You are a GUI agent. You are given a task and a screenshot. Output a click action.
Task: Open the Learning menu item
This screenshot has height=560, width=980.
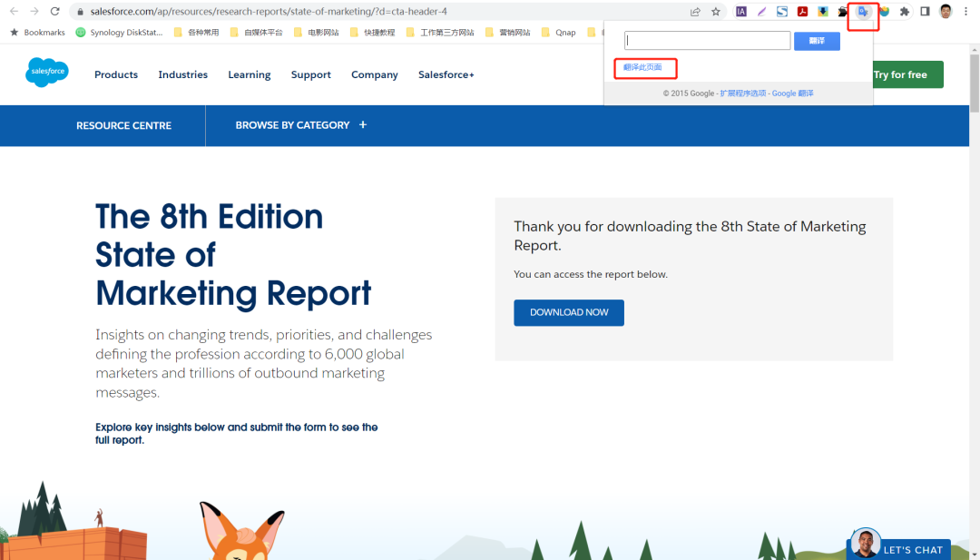click(x=250, y=74)
